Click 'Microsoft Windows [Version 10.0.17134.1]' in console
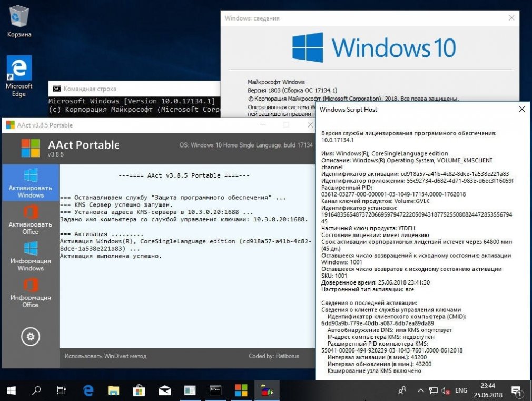 tap(132, 101)
